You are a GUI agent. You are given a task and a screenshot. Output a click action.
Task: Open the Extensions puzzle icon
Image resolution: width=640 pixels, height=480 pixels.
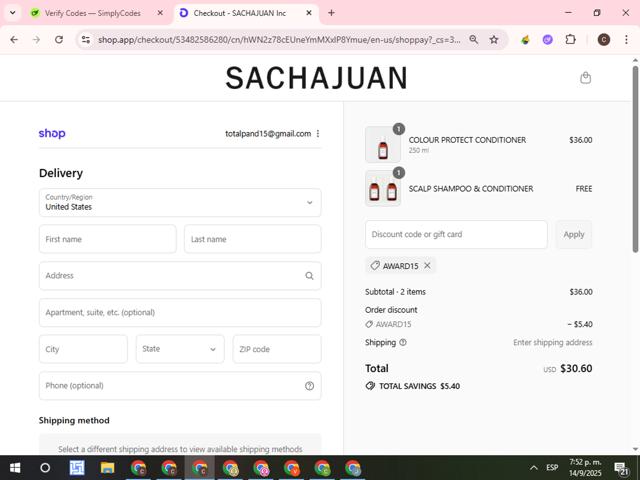(570, 40)
